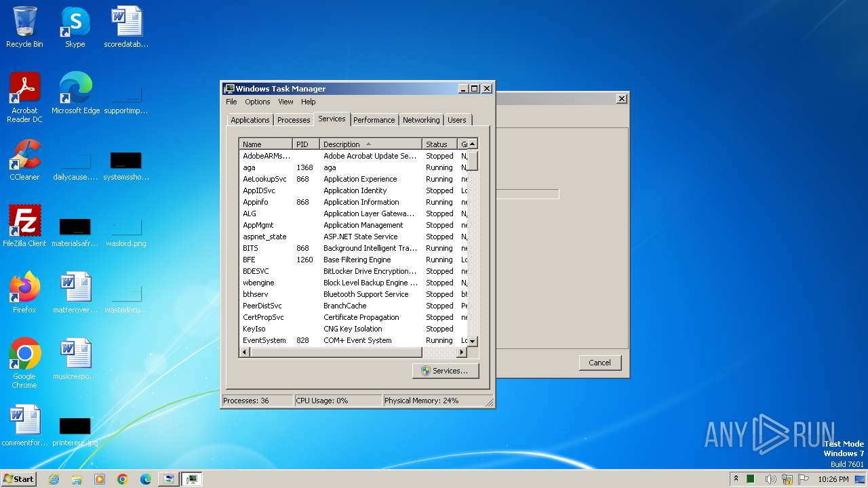Open the View menu in Task Manager
Image resolution: width=868 pixels, height=488 pixels.
coord(285,102)
